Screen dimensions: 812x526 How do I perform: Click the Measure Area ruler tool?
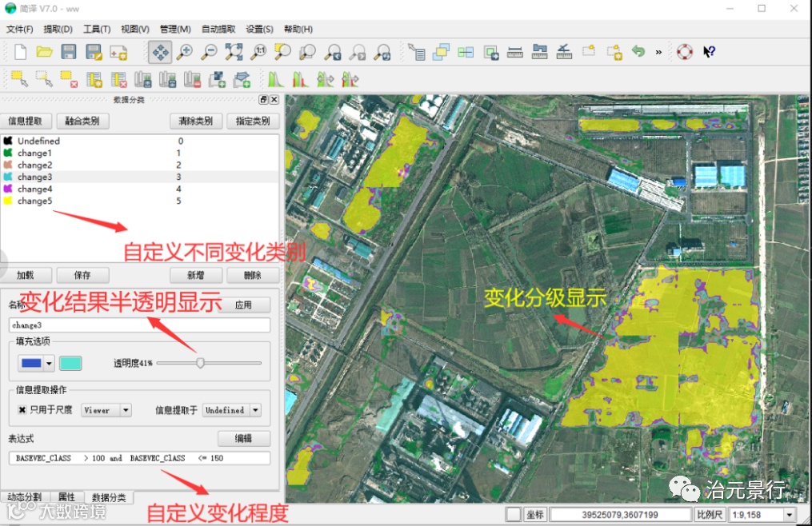click(540, 52)
